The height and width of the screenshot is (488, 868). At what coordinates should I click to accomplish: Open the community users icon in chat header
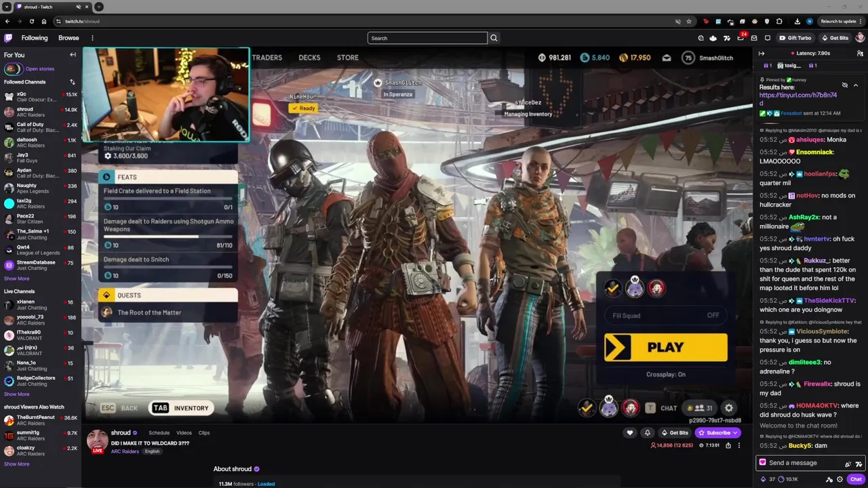[860, 54]
